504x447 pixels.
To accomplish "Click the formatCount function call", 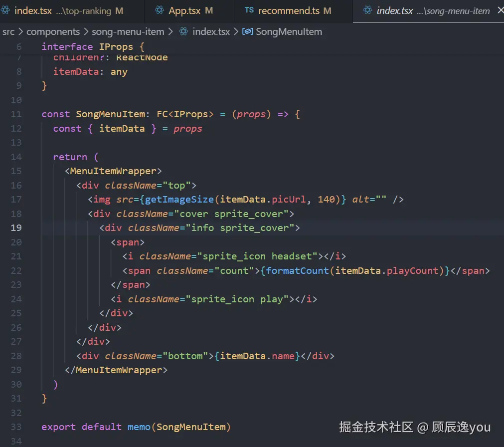I will 297,271.
